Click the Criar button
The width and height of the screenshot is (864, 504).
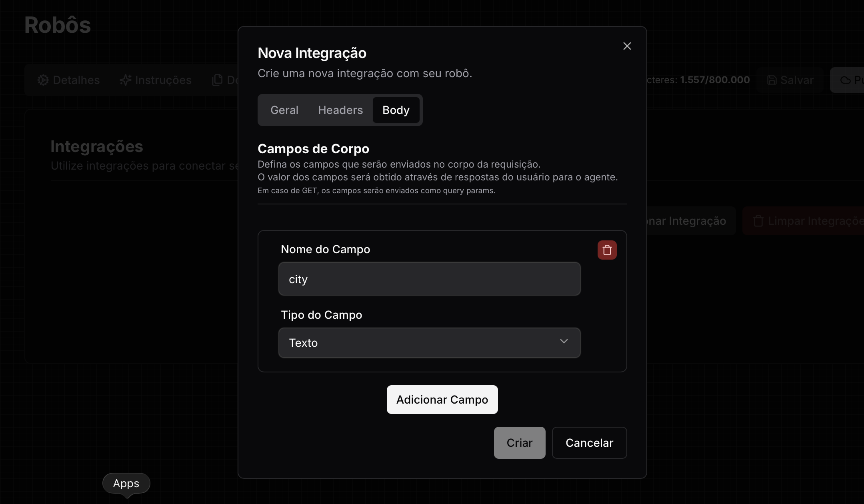519,443
